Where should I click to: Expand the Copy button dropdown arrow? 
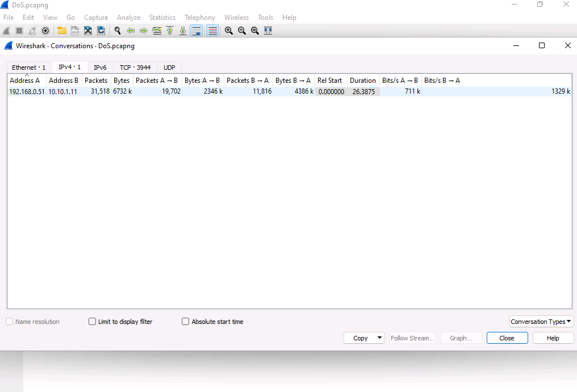point(379,338)
